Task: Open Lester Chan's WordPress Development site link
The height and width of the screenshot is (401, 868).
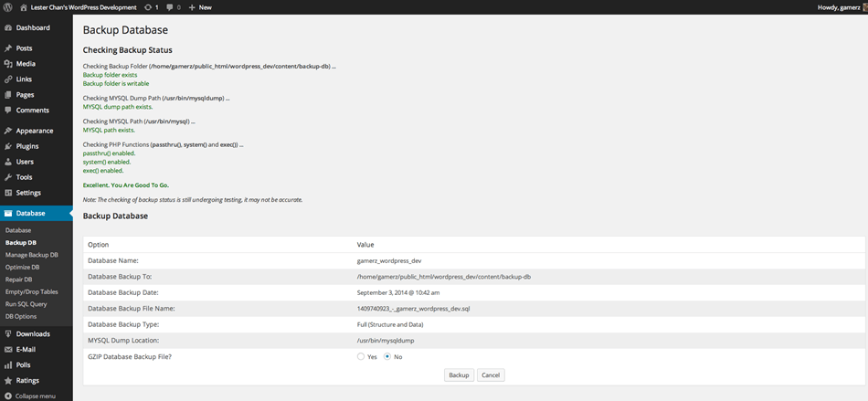Action: 83,7
